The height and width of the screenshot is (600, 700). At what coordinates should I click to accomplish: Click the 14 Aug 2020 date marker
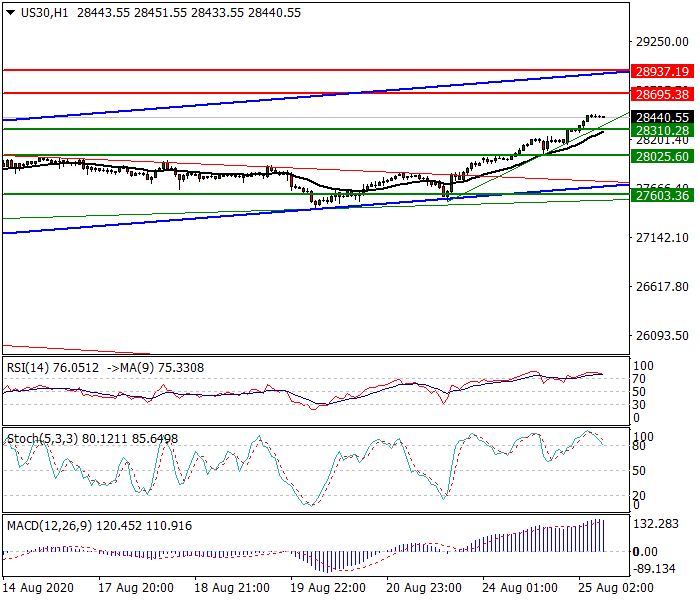click(38, 588)
